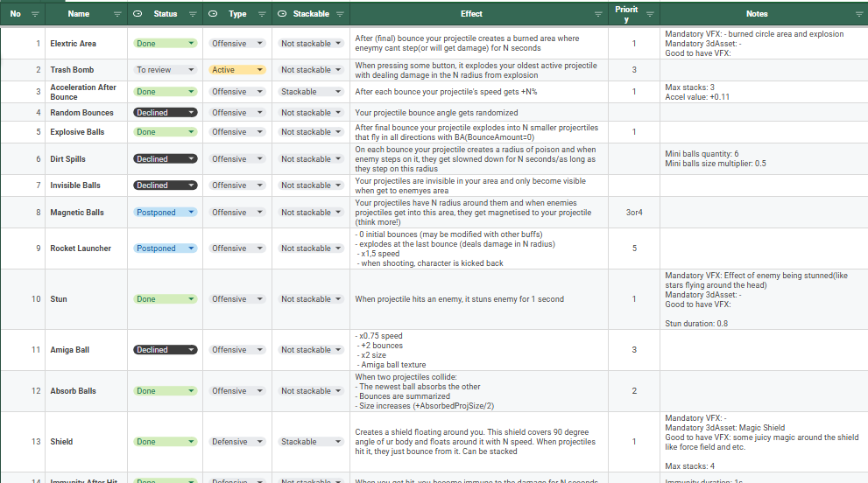868x483 pixels.
Task: Open Declined status of Random Bounces
Action: (165, 112)
